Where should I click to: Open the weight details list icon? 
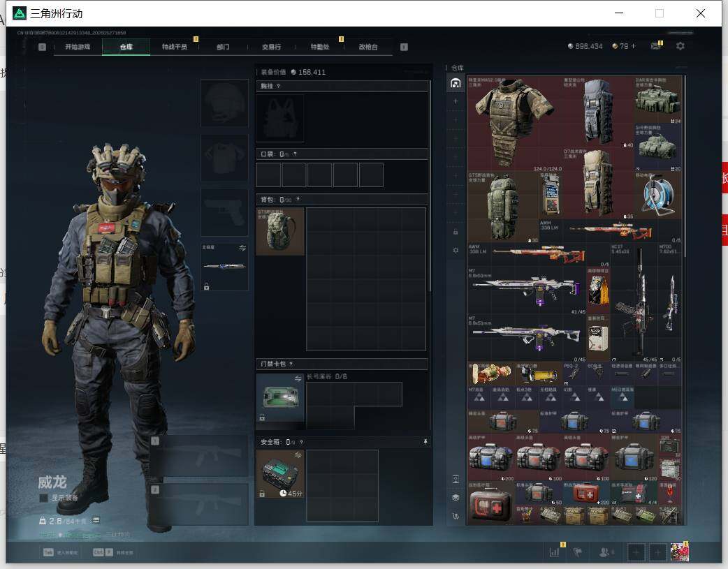[96, 520]
